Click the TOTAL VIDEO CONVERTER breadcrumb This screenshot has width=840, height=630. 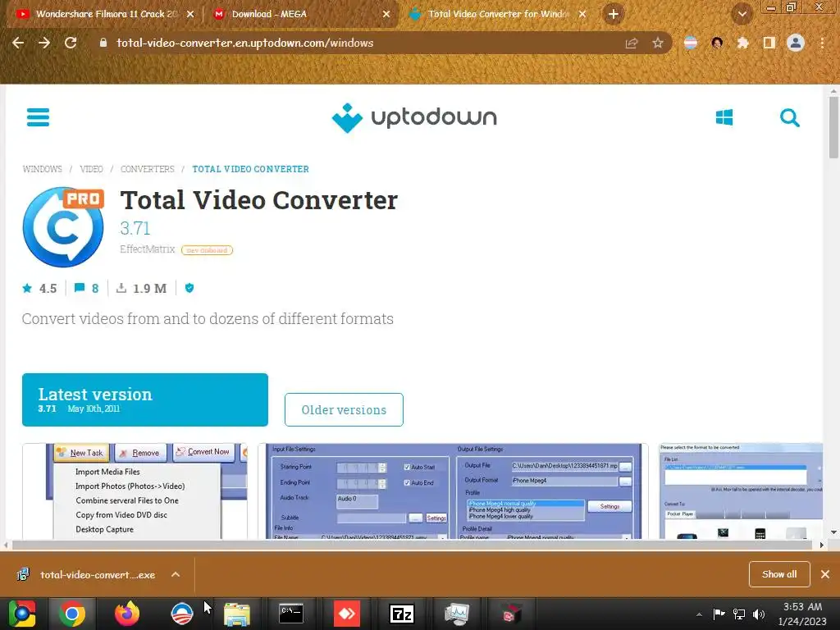tap(251, 169)
